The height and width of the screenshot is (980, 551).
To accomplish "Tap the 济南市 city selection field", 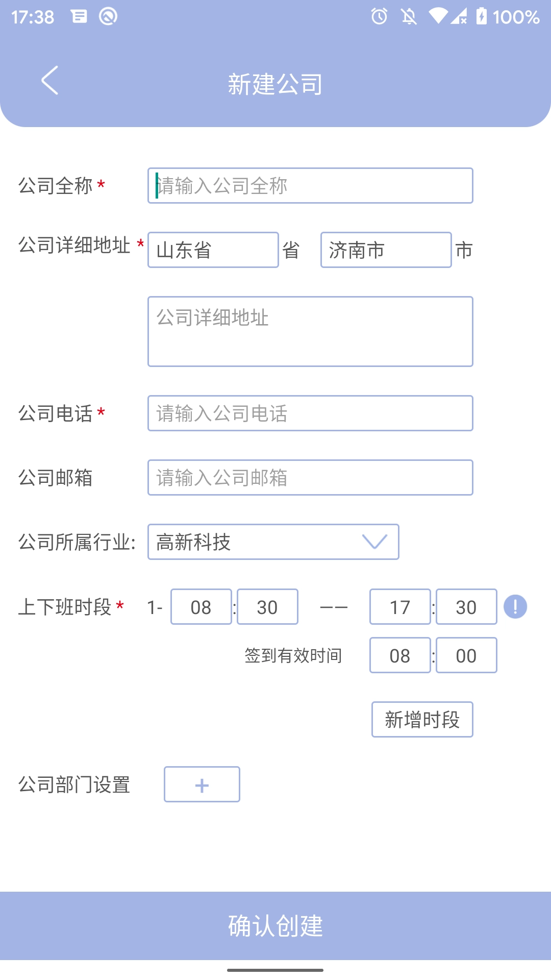I will [x=386, y=250].
